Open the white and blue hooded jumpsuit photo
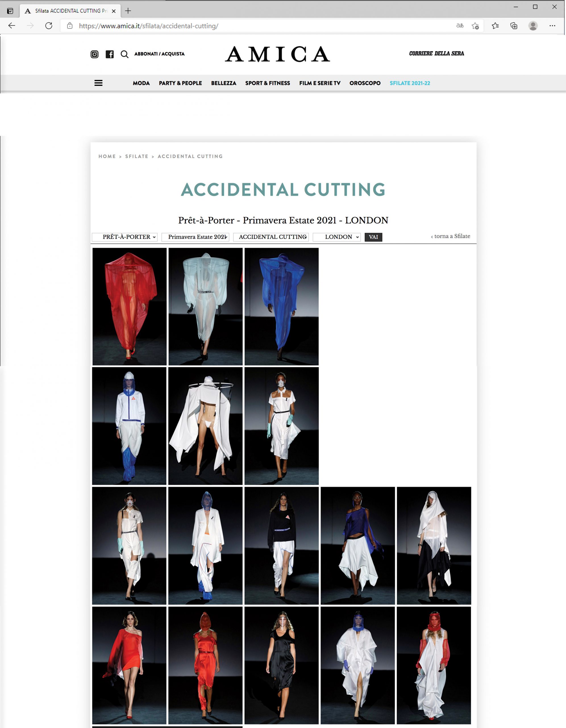This screenshot has width=566, height=728. pos(129,426)
